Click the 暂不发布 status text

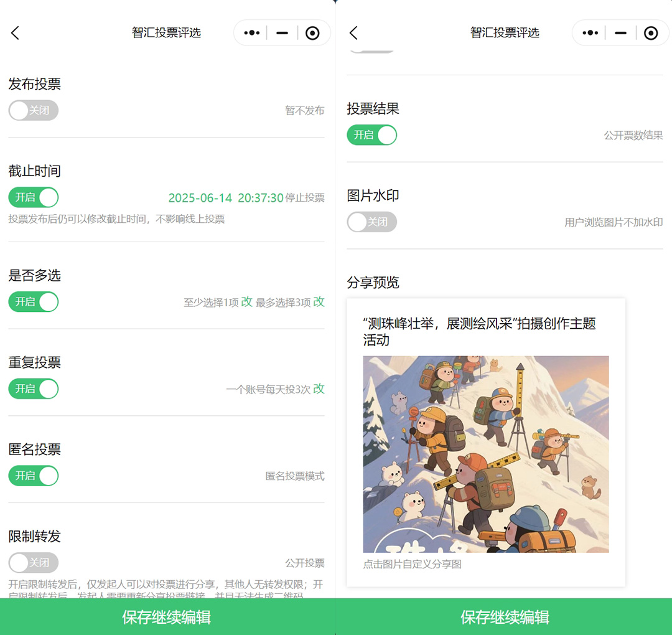[x=305, y=111]
